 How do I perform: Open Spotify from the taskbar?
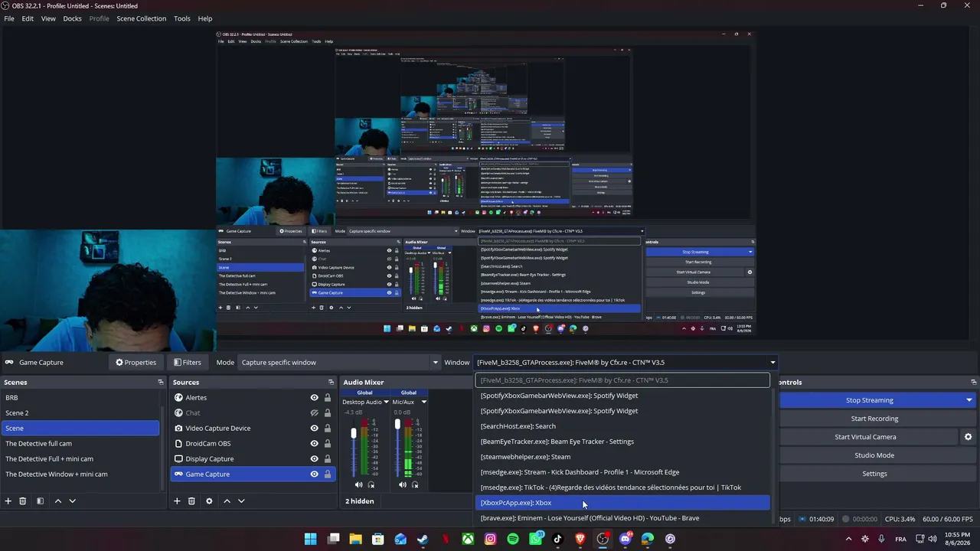[513, 539]
